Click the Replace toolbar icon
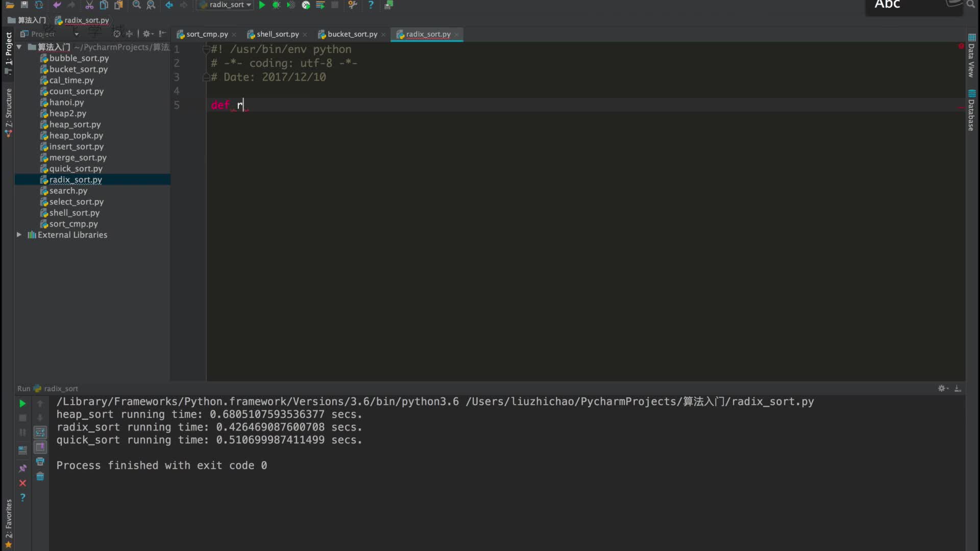The image size is (980, 551). tap(151, 5)
